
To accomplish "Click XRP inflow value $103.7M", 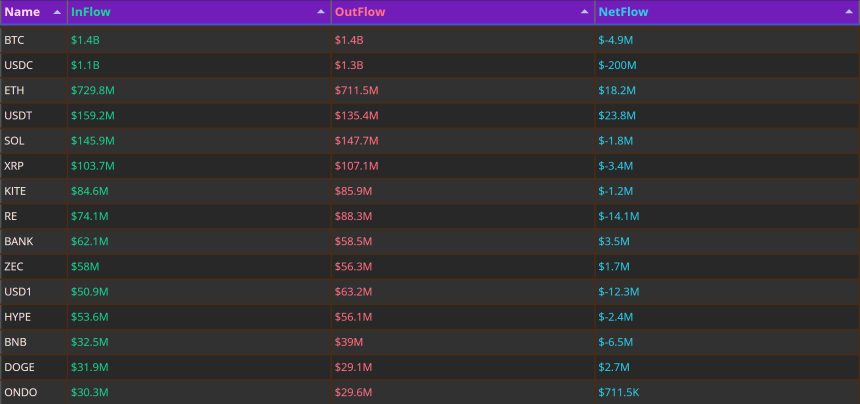I will pos(93,166).
